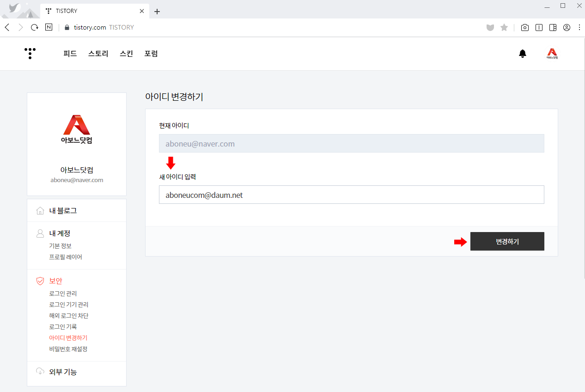Screen dimensions: 585x392
Task: Click the person icon beside 내 계정
Action: tap(41, 233)
